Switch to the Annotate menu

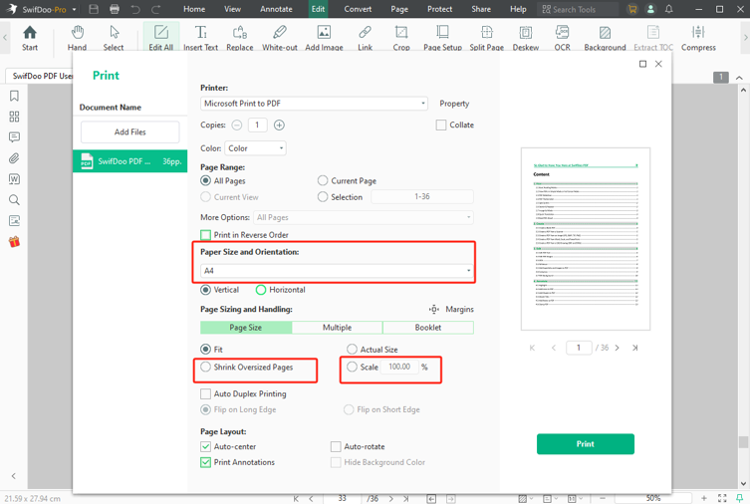[x=276, y=9]
